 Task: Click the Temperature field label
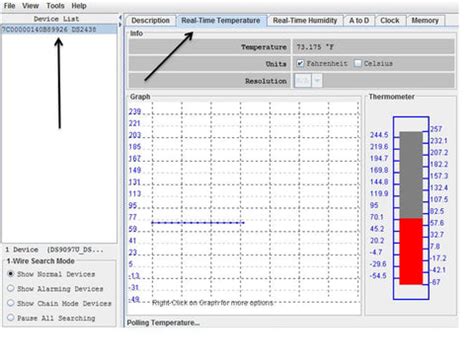coord(264,47)
